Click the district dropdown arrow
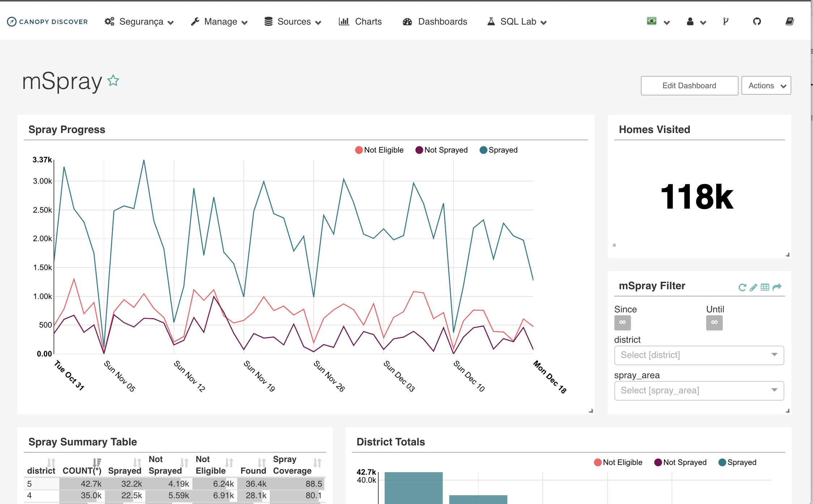This screenshot has height=504, width=813. coord(774,355)
